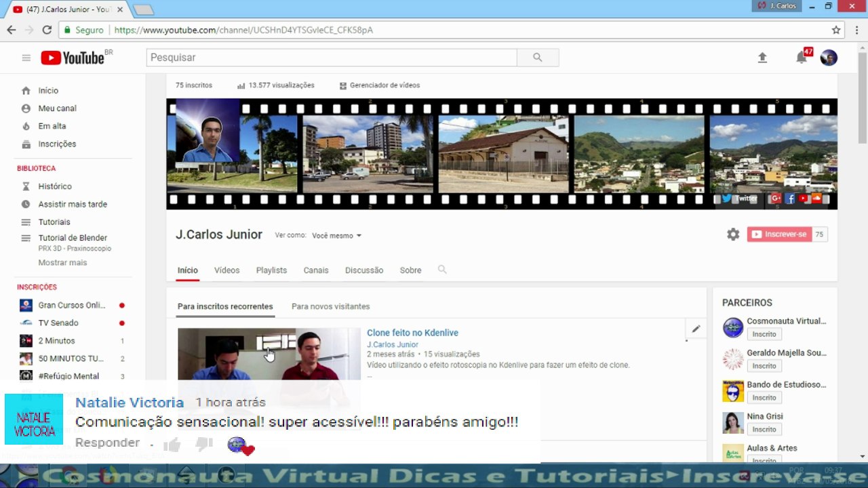Open Natalie Victoria's profile name link

pos(130,403)
